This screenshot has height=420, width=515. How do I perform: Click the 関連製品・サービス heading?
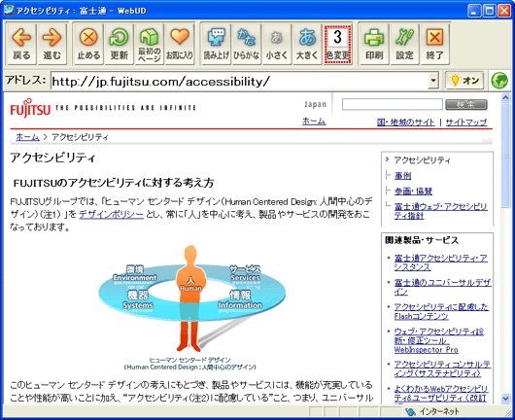tap(422, 240)
